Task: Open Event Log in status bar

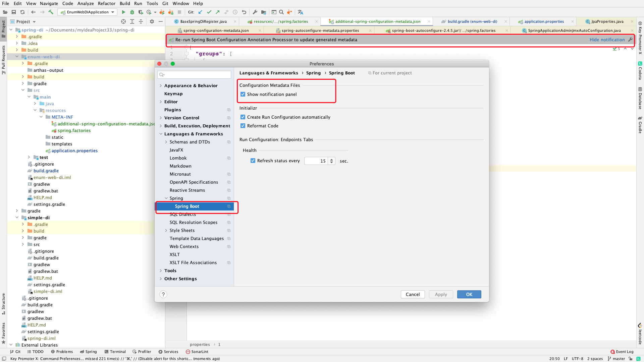Action: [622, 352]
